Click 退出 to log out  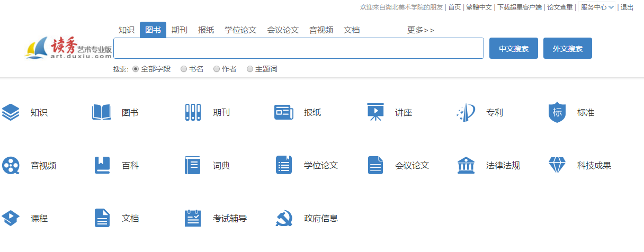627,7
